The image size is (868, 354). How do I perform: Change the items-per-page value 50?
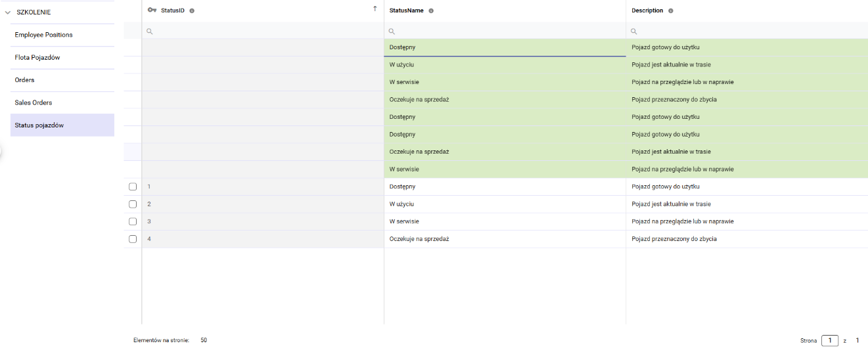204,340
